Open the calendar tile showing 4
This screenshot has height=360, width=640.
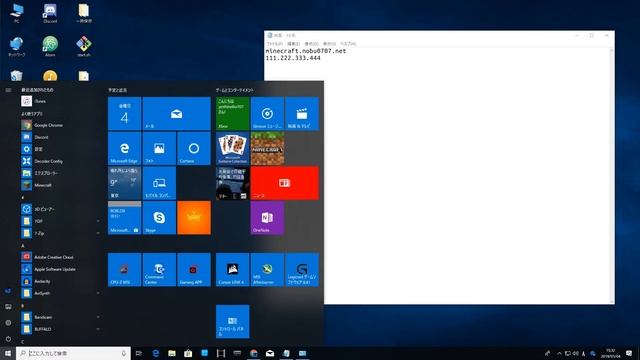tap(124, 114)
